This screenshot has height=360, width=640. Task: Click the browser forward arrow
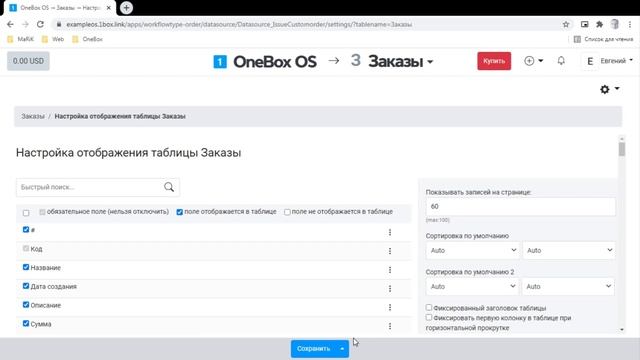tap(25, 24)
